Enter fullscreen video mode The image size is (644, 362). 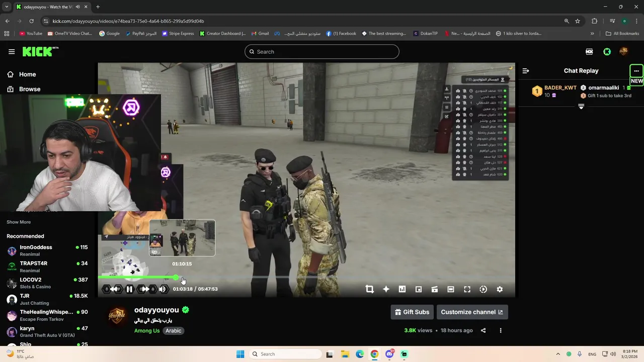pos(467,289)
